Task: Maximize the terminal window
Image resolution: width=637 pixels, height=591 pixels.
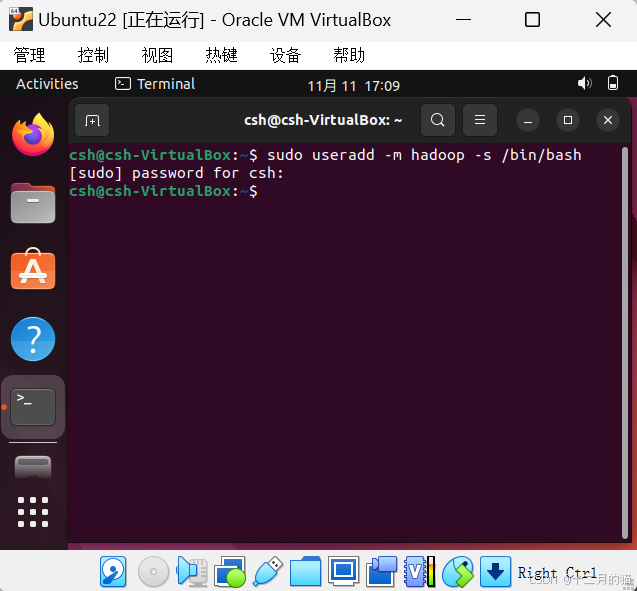Action: click(x=568, y=120)
